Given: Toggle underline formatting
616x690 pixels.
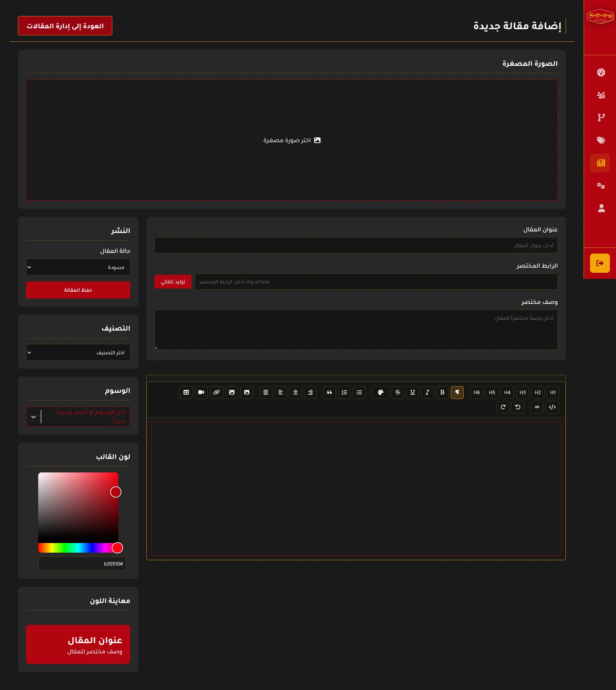Looking at the screenshot, I should 413,392.
